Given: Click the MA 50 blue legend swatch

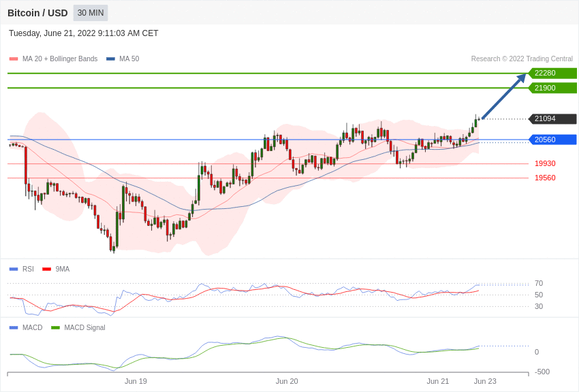Looking at the screenshot, I should coord(110,59).
